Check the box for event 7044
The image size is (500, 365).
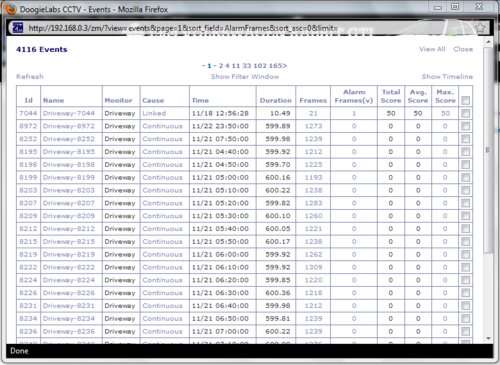[x=465, y=113]
